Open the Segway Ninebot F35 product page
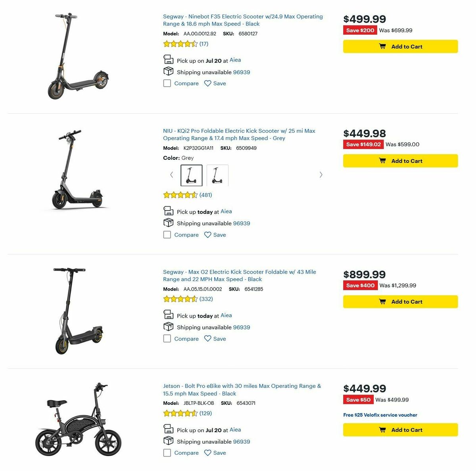The width and height of the screenshot is (476, 471). pos(243,20)
